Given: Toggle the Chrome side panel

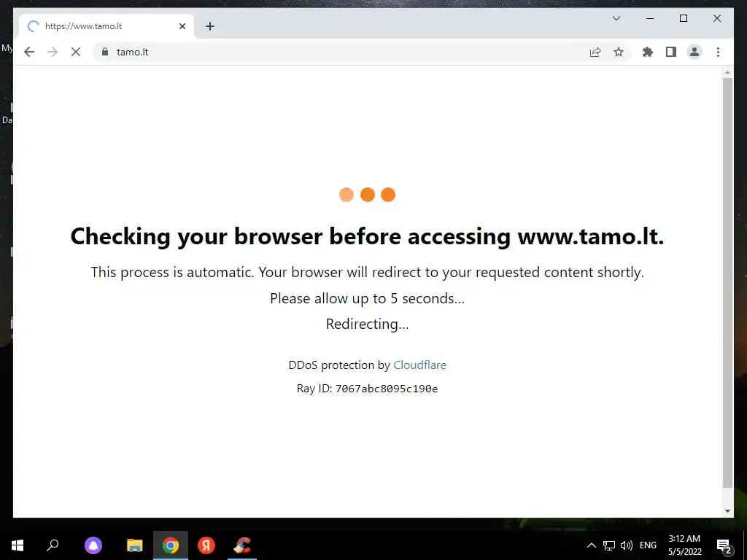Looking at the screenshot, I should point(671,52).
